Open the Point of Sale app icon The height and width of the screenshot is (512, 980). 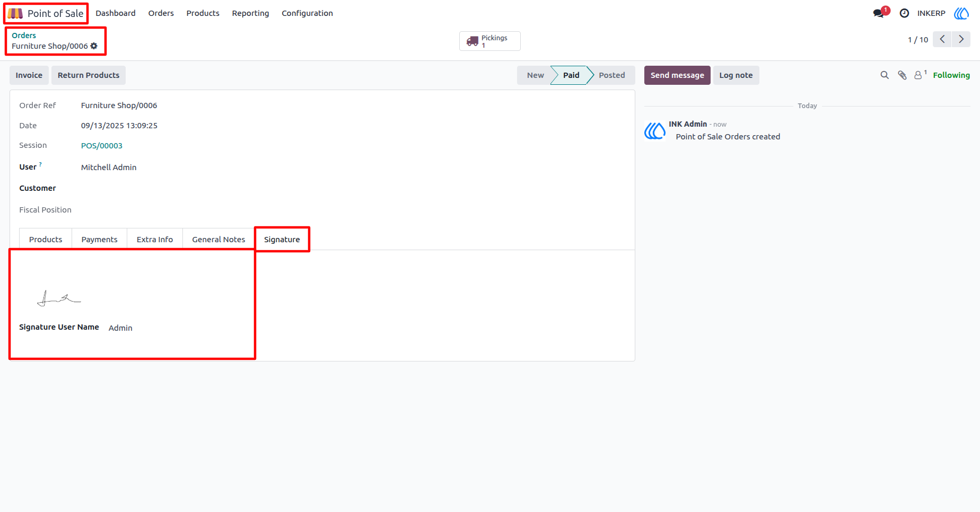click(15, 13)
